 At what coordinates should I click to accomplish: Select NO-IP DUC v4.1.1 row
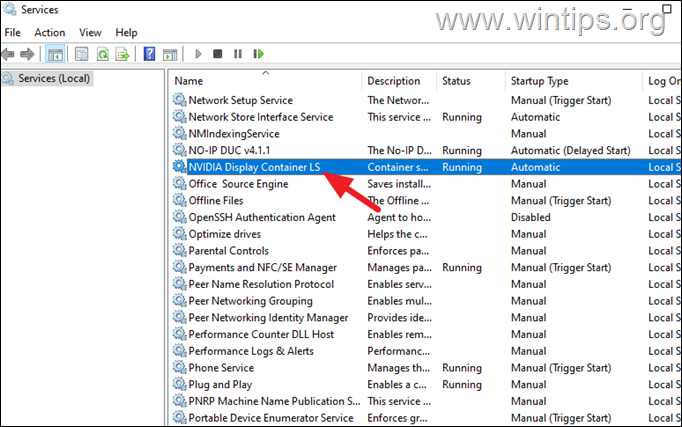coord(427,150)
